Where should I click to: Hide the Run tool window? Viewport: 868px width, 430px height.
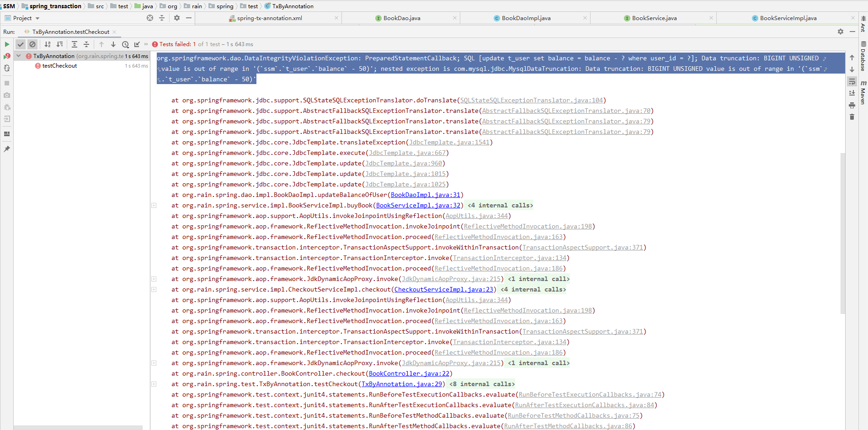click(x=852, y=32)
